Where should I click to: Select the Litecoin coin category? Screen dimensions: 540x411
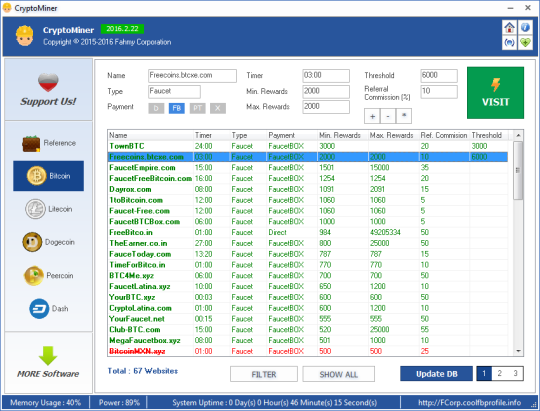[x=49, y=209]
